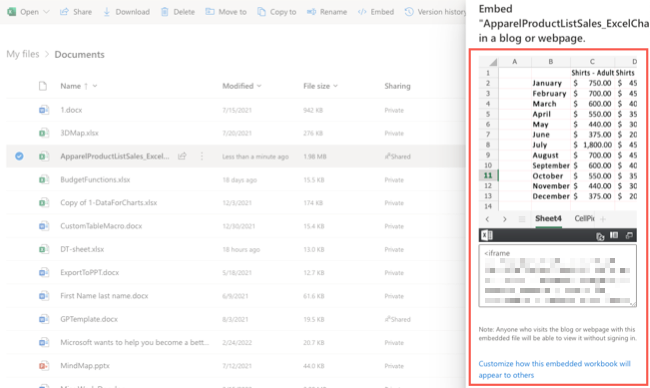Open Microsoft wants to help you document
The width and height of the screenshot is (650, 388).
click(135, 342)
